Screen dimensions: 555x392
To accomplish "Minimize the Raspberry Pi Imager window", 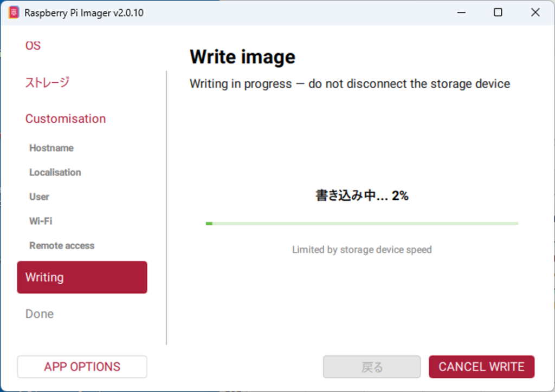I will click(461, 13).
